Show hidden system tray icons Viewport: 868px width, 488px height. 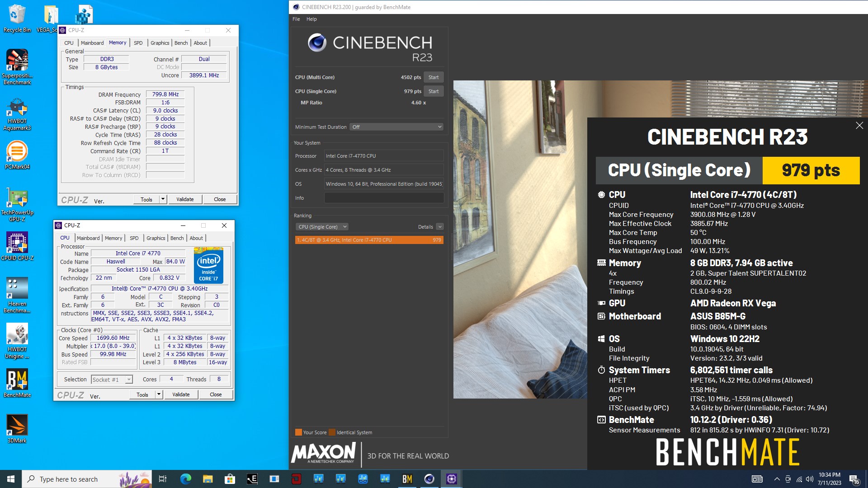click(x=777, y=479)
